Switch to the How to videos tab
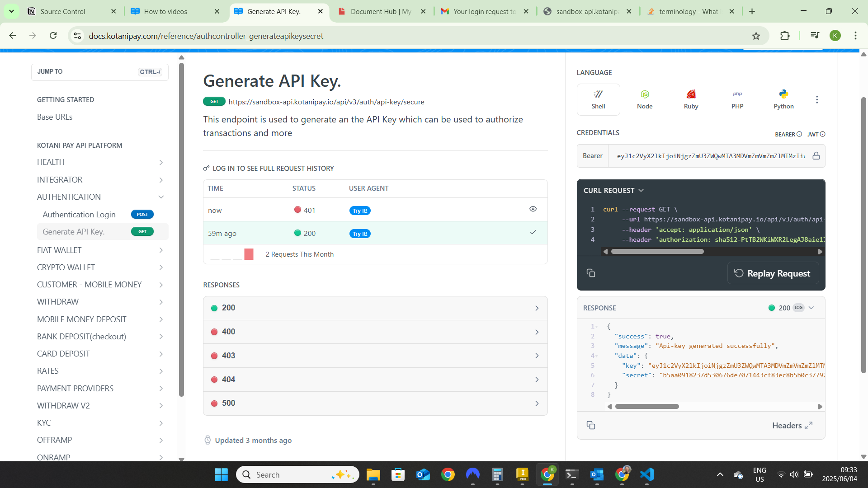The width and height of the screenshot is (868, 488). tap(175, 11)
